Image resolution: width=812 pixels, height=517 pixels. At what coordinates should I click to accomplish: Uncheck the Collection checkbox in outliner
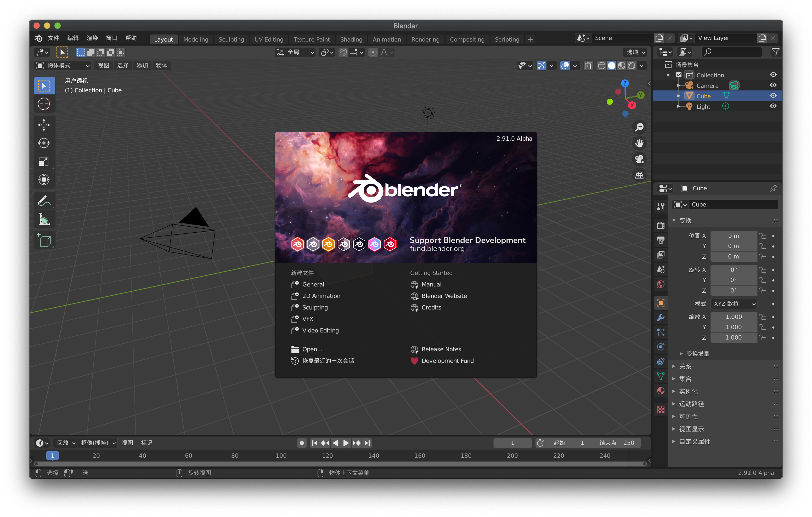[679, 75]
